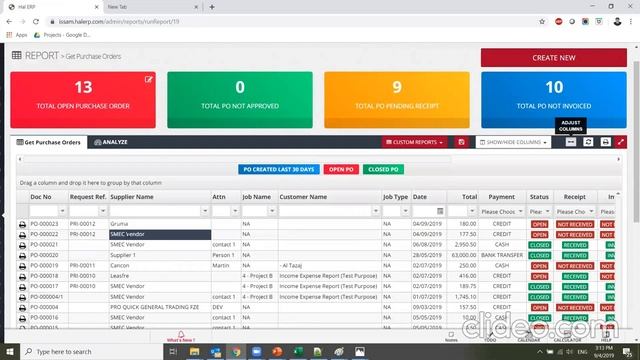
Task: Select the highlighted SMEC Vendor cell of PO-000022
Action: (x=160, y=234)
